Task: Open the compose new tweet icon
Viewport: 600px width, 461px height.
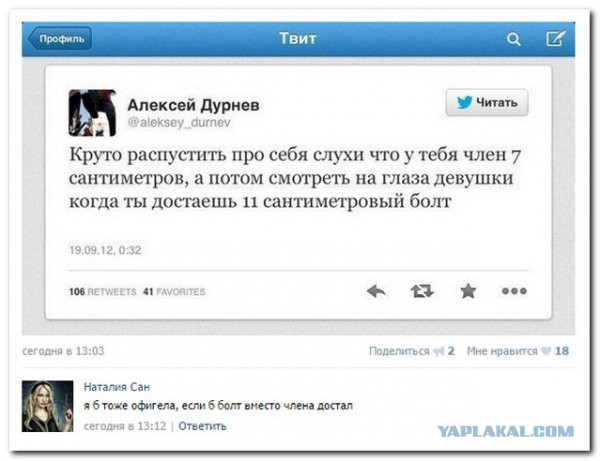Action: click(x=555, y=38)
